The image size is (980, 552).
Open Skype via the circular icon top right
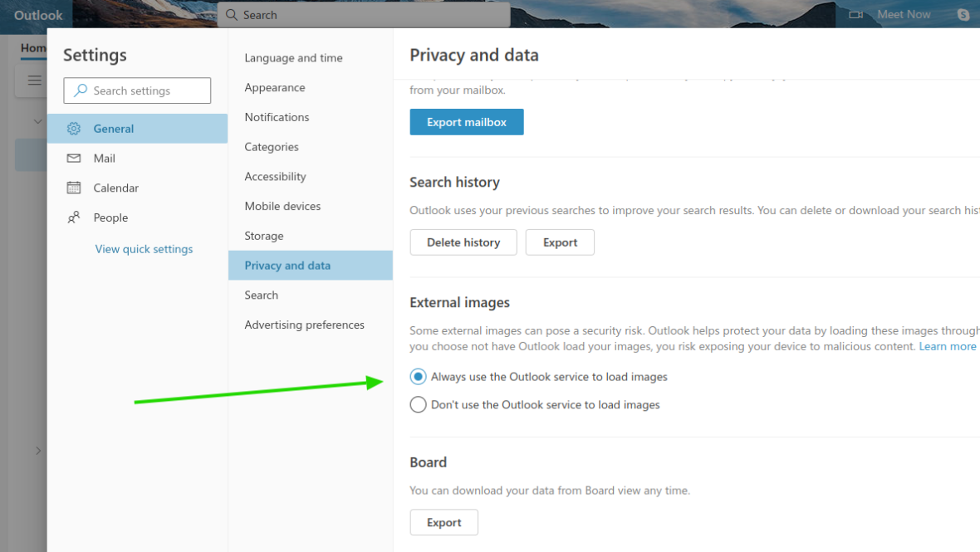pyautogui.click(x=963, y=14)
